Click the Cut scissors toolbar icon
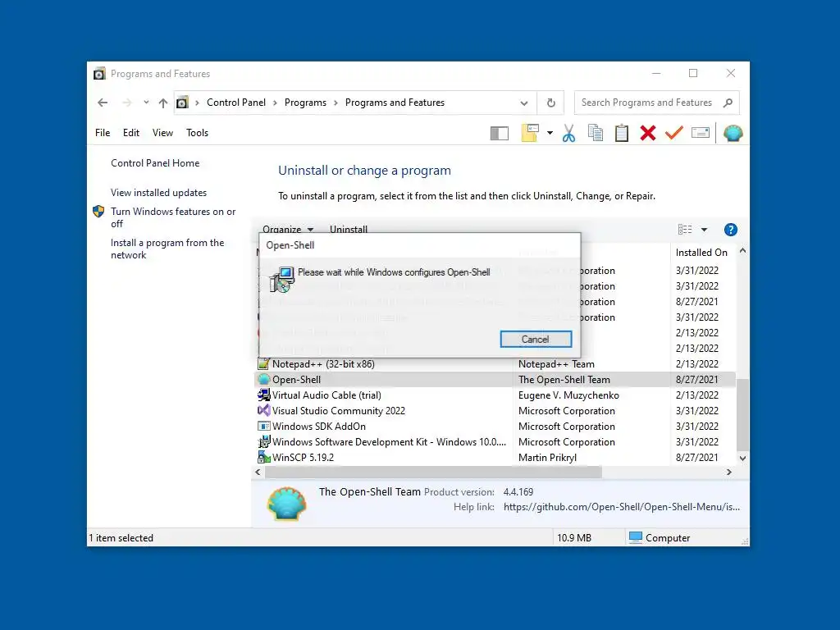The width and height of the screenshot is (840, 630). coord(568,133)
